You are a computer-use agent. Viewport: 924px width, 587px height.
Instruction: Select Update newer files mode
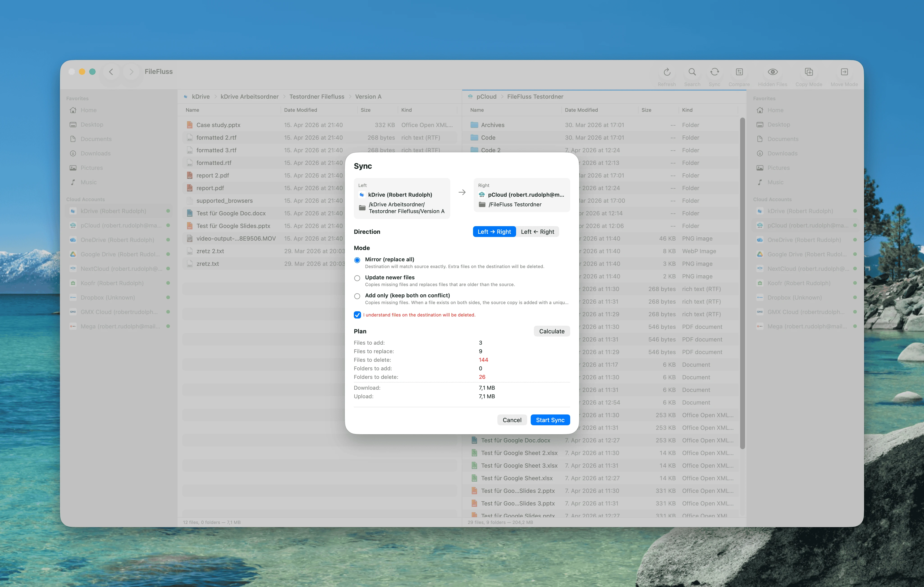357,278
